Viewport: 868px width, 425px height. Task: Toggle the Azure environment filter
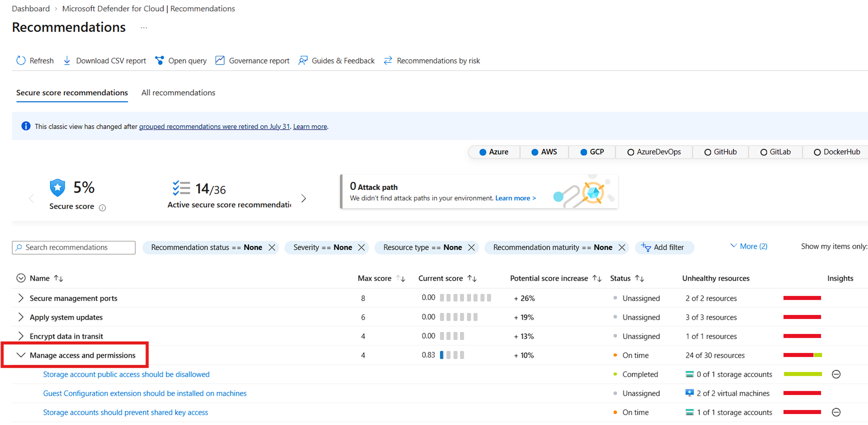pos(494,152)
